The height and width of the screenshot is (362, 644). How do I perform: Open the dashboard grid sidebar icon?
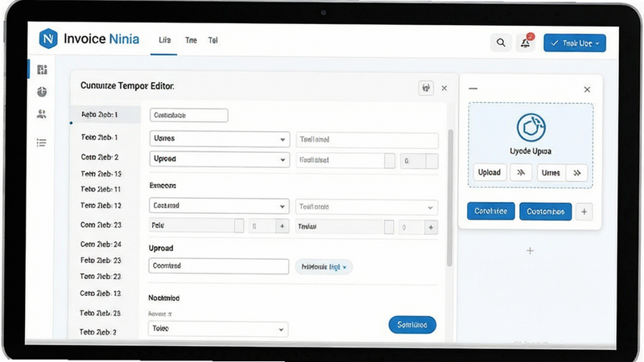[x=42, y=69]
